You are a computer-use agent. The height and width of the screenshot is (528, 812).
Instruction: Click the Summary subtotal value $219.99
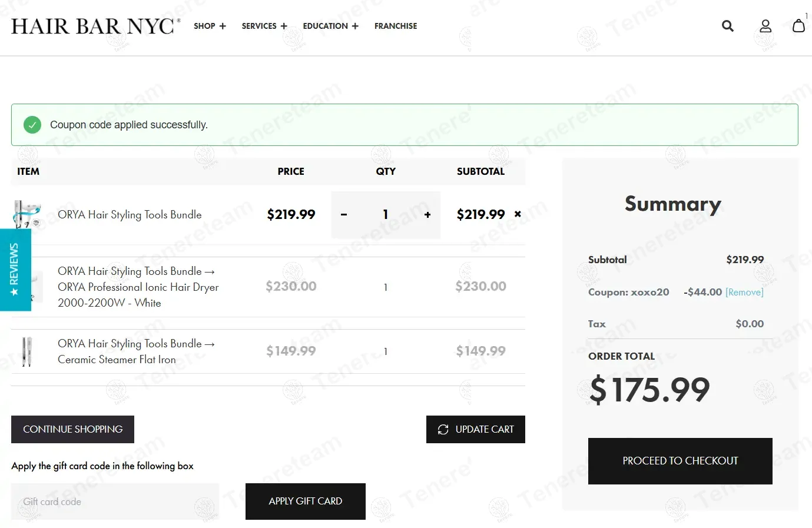(x=745, y=260)
